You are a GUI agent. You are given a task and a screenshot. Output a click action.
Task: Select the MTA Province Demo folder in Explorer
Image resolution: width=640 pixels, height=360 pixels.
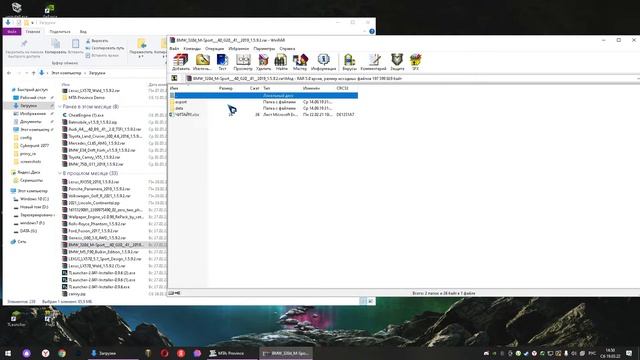[x=87, y=98]
